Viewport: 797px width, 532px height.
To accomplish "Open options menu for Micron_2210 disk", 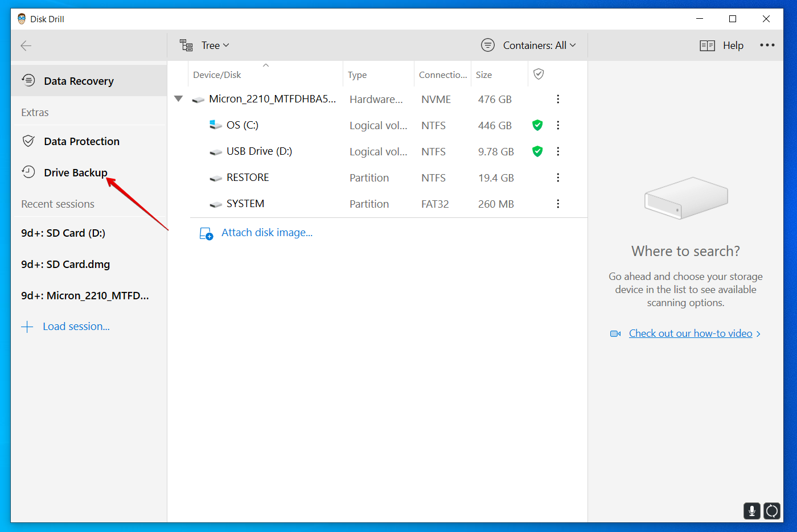I will point(558,99).
